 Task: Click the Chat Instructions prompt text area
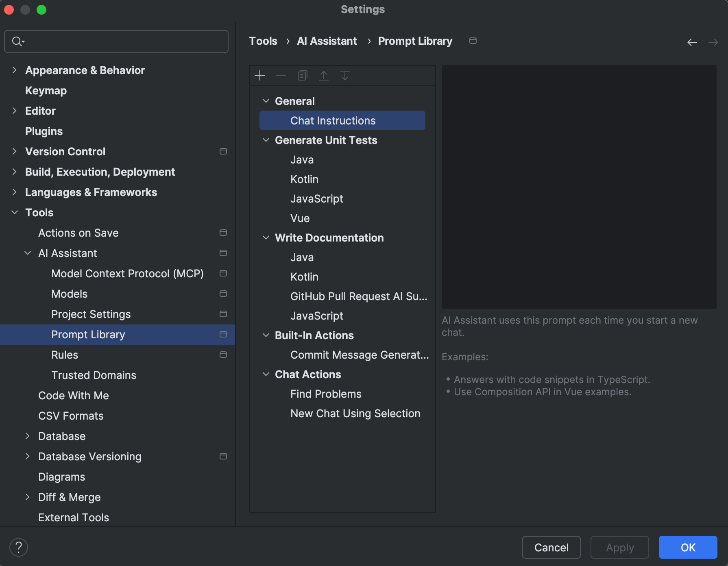[579, 187]
